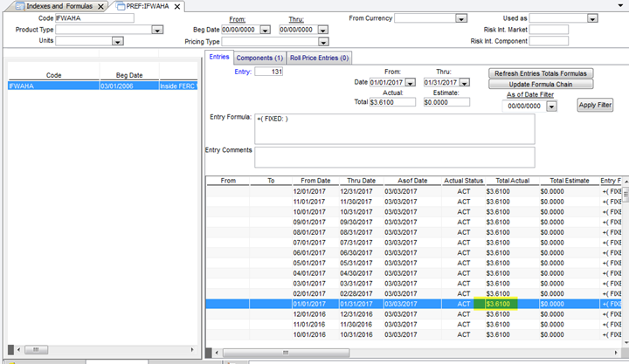Screen dimensions: 629x364
Task: Open the Roll Price Entries (0) tab
Action: 320,58
